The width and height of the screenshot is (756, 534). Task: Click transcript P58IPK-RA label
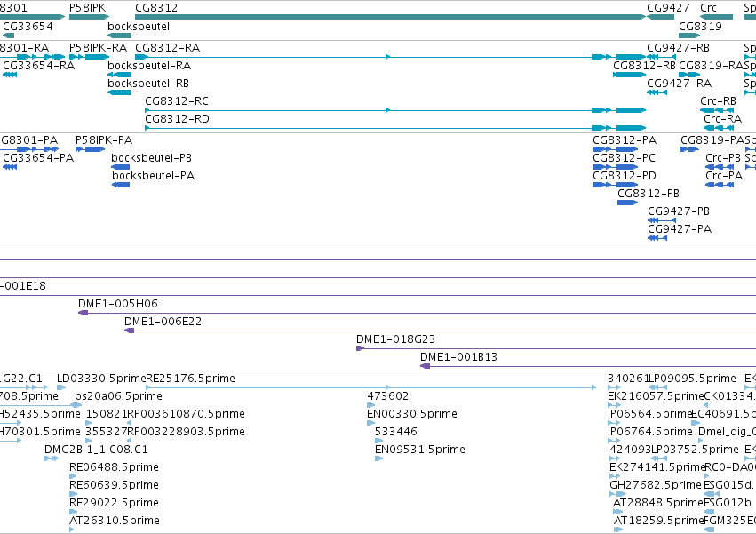[x=98, y=48]
